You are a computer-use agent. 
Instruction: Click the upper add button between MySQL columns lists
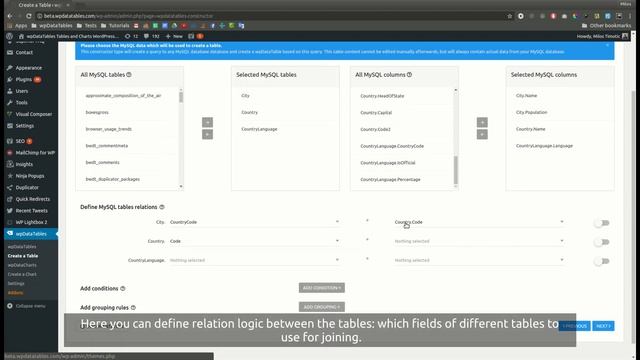click(482, 122)
